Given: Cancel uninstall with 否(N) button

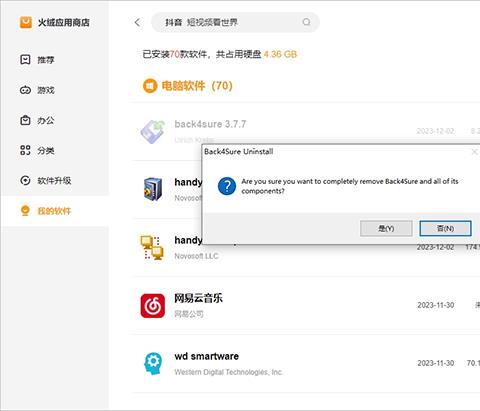Looking at the screenshot, I should point(445,228).
